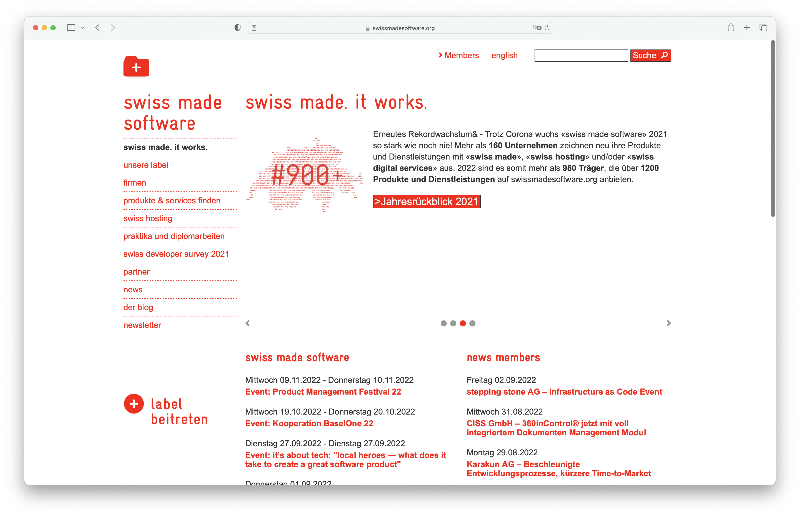Open CISS GmbH 360inControl news link
Image resolution: width=800 pixels, height=517 pixels.
(x=556, y=428)
